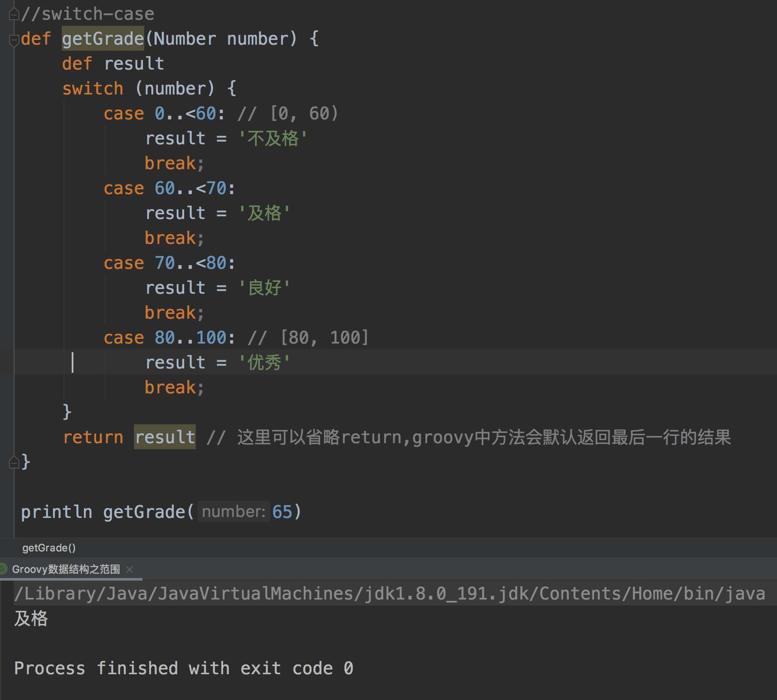777x700 pixels.
Task: Click the Number parameter type
Action: 185,39
